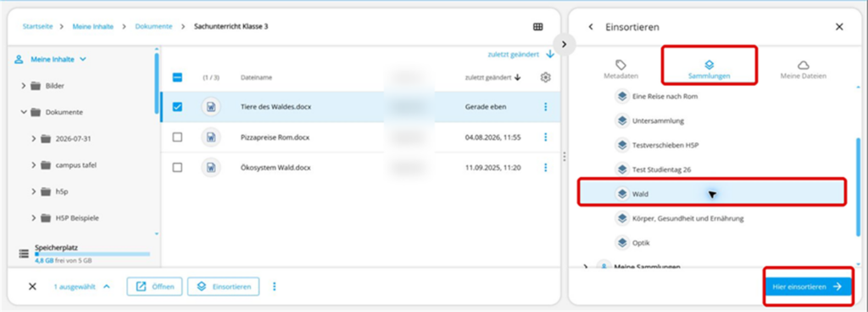Switch to grid view icon
This screenshot has height=312, width=868.
(537, 26)
